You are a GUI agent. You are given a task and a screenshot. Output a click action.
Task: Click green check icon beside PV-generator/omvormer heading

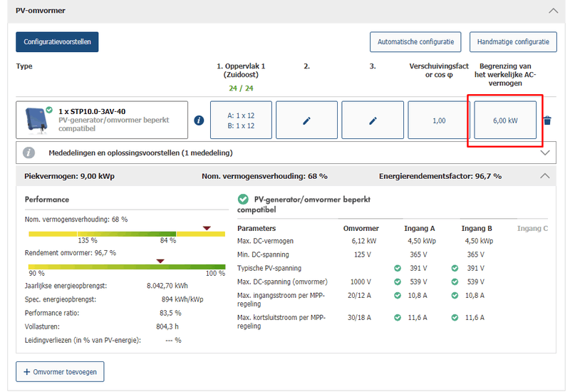243,200
